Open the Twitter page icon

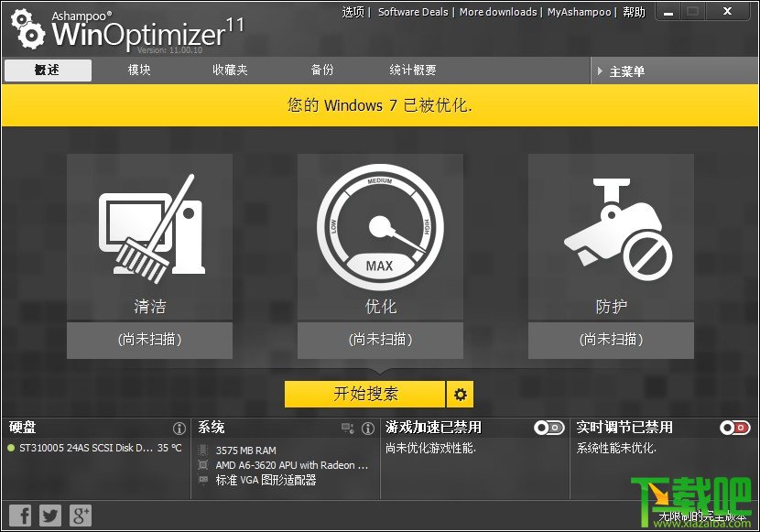tap(50, 515)
